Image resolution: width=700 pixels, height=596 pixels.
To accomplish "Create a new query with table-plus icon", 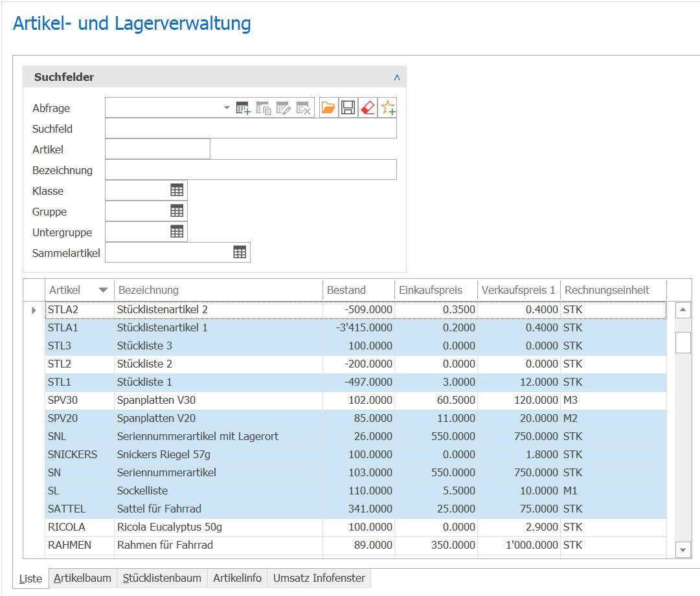I will [x=243, y=108].
